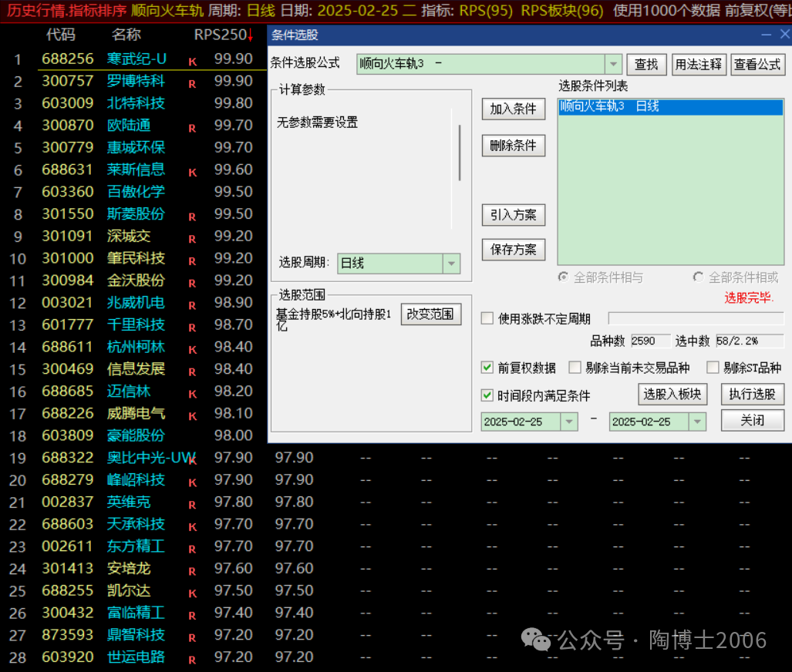Screen dimensions: 792x672
Task: Click K marker for 天承科技
Action: [x=193, y=527]
